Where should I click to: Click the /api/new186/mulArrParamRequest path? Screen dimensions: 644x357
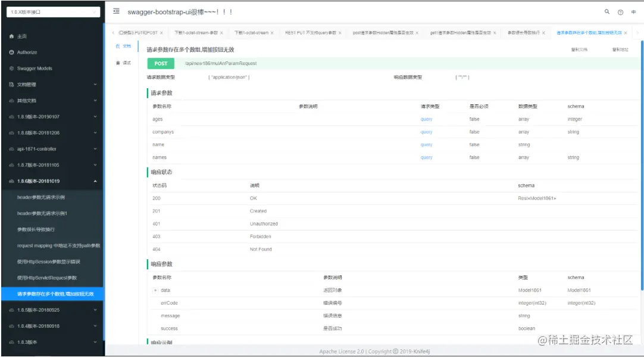[221, 63]
